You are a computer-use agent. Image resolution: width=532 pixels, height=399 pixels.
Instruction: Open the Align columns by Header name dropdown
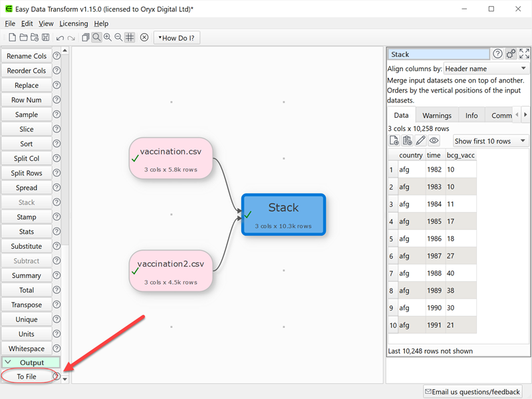[486, 68]
